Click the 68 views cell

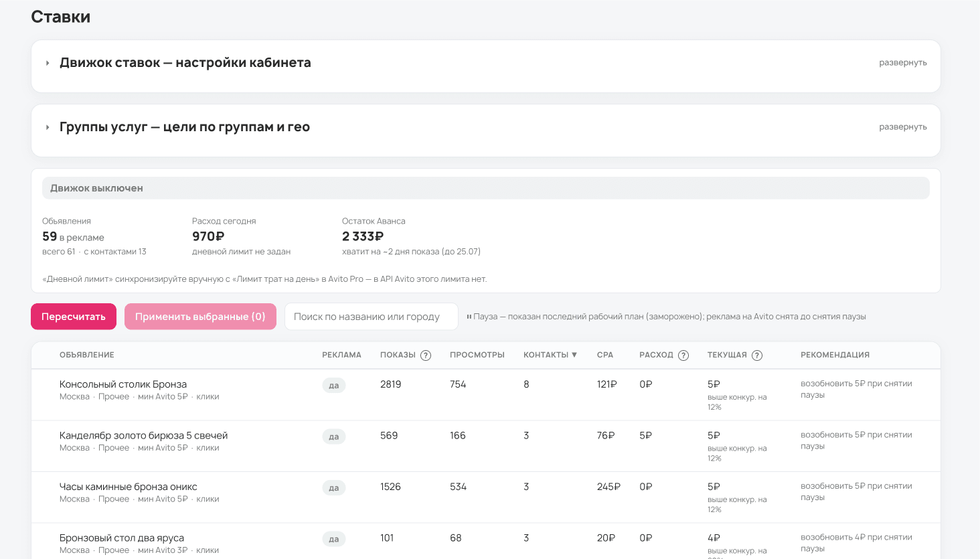[x=456, y=538]
